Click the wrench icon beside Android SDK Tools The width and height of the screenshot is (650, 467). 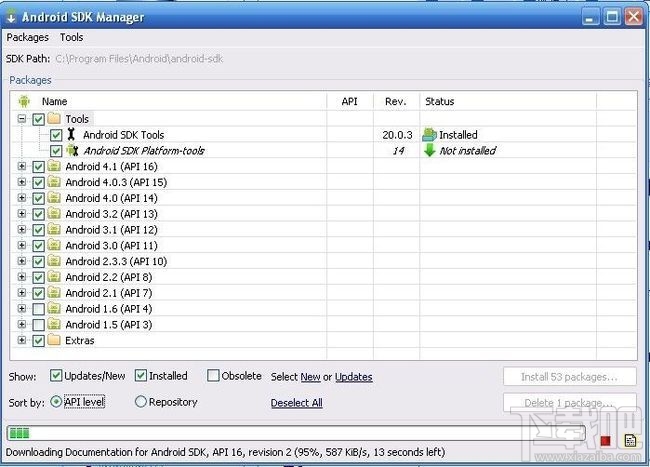71,134
